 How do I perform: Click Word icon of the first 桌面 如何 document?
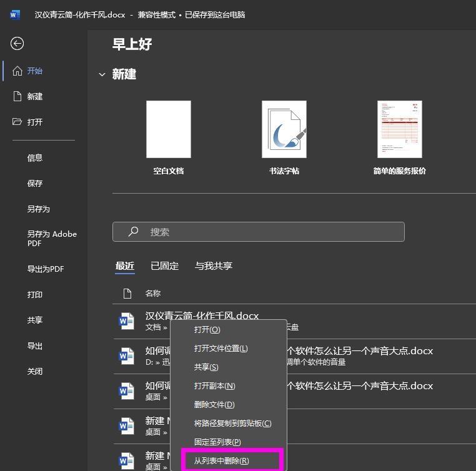126,391
